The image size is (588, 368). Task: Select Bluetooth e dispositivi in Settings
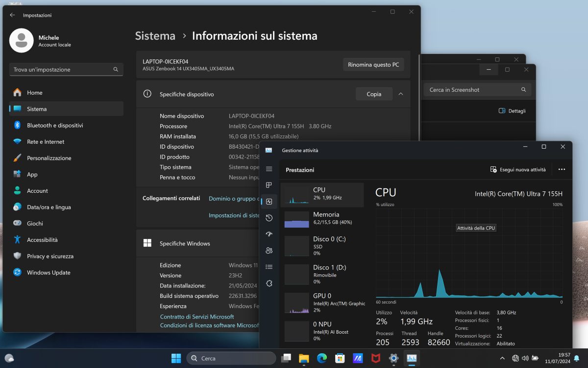(x=55, y=126)
